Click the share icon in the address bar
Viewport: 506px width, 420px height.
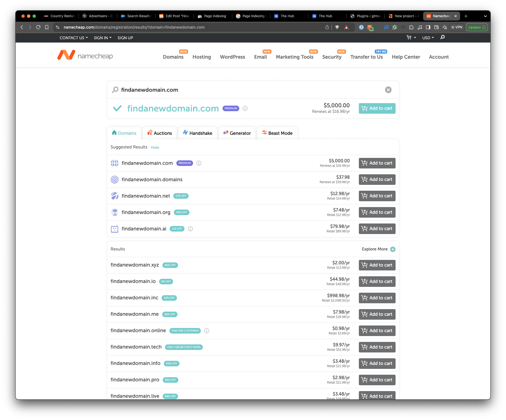tap(327, 27)
